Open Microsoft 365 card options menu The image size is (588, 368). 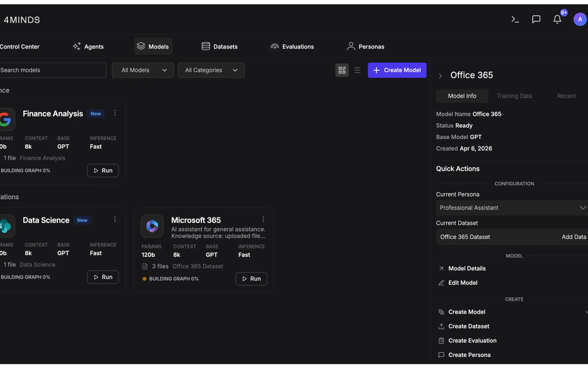[263, 219]
